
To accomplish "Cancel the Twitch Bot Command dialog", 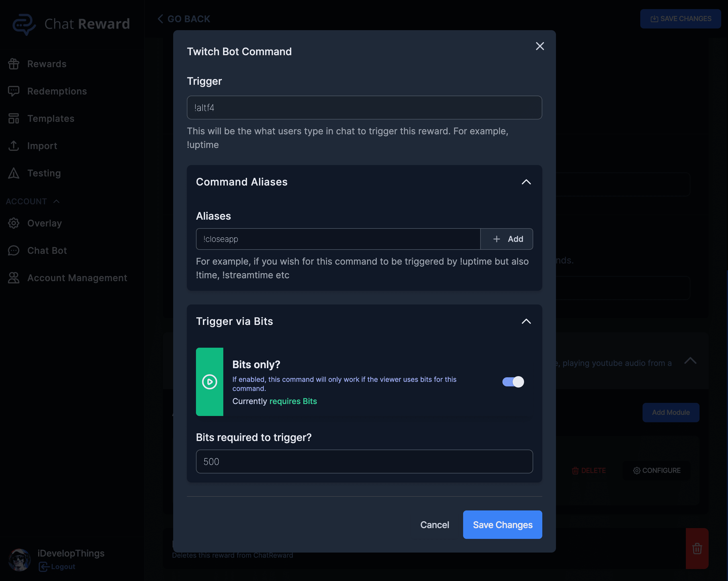I will click(x=434, y=525).
